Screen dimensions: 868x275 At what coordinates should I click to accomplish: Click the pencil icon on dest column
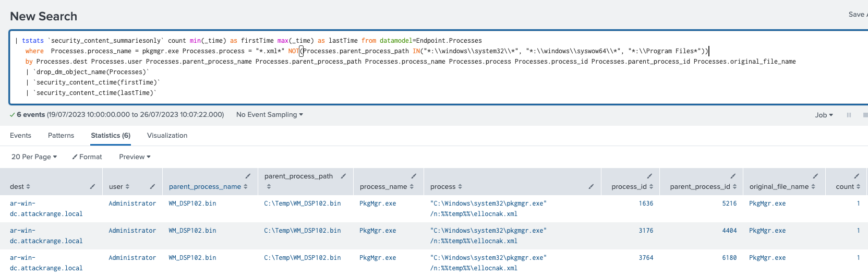pos(92,186)
